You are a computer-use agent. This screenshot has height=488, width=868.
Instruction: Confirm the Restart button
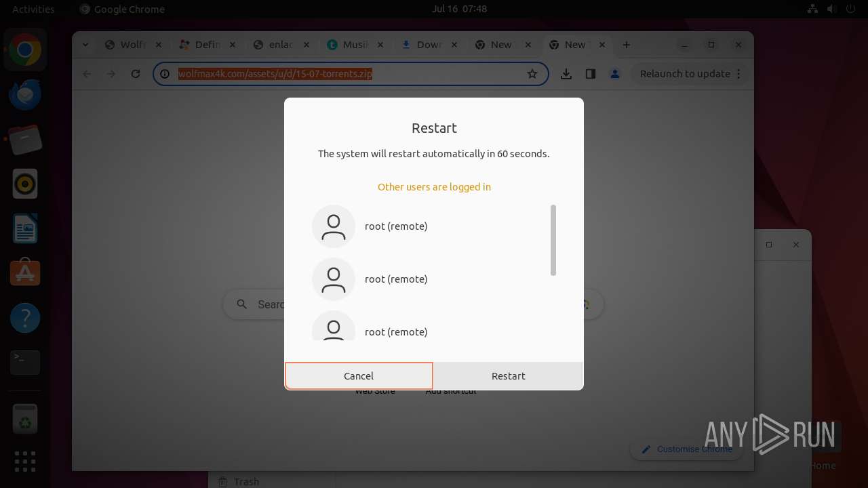[509, 376]
